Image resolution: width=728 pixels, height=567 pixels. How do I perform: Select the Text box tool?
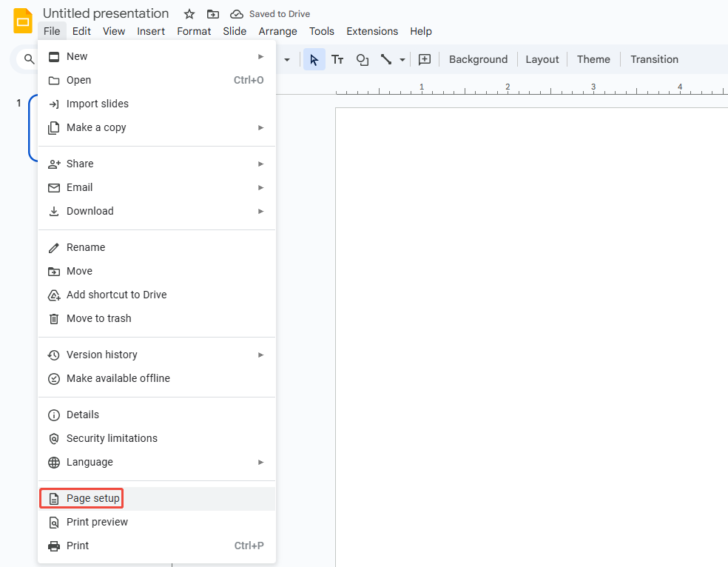337,59
